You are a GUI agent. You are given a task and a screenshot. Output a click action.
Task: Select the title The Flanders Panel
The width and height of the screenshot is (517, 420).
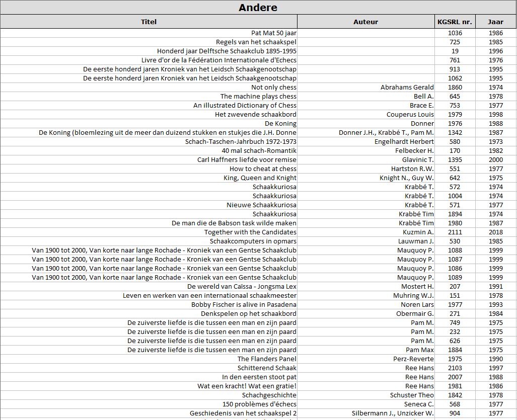(267, 359)
